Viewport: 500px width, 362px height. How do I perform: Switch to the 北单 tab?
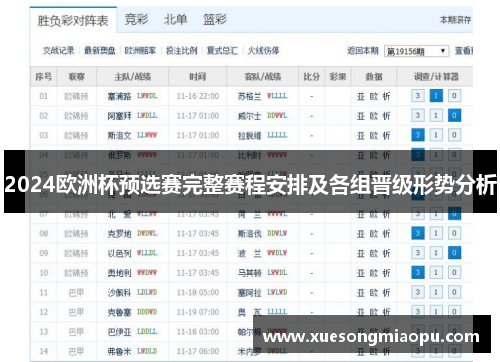176,19
